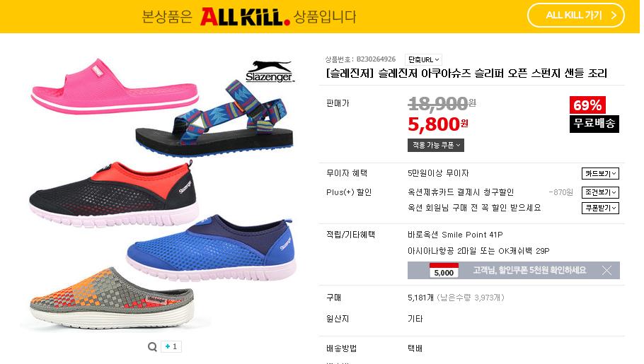Click the red 5,000 coupon icon
The image size is (644, 364).
(444, 271)
